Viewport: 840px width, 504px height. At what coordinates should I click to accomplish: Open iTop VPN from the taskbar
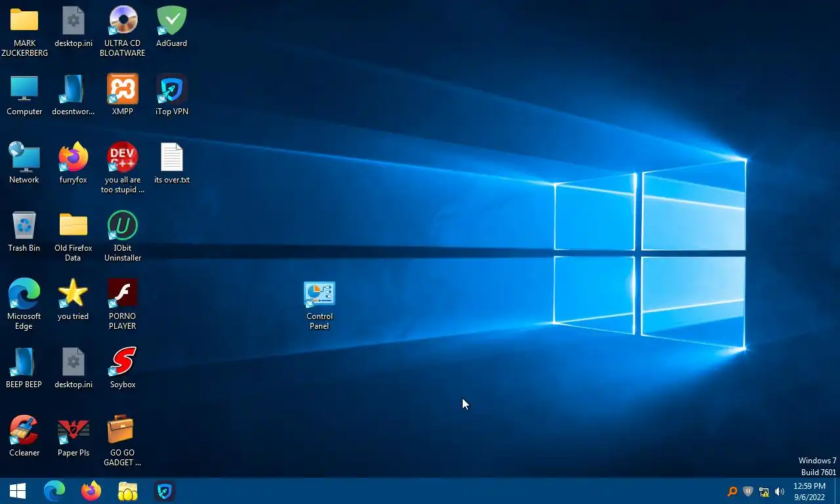[x=165, y=491]
